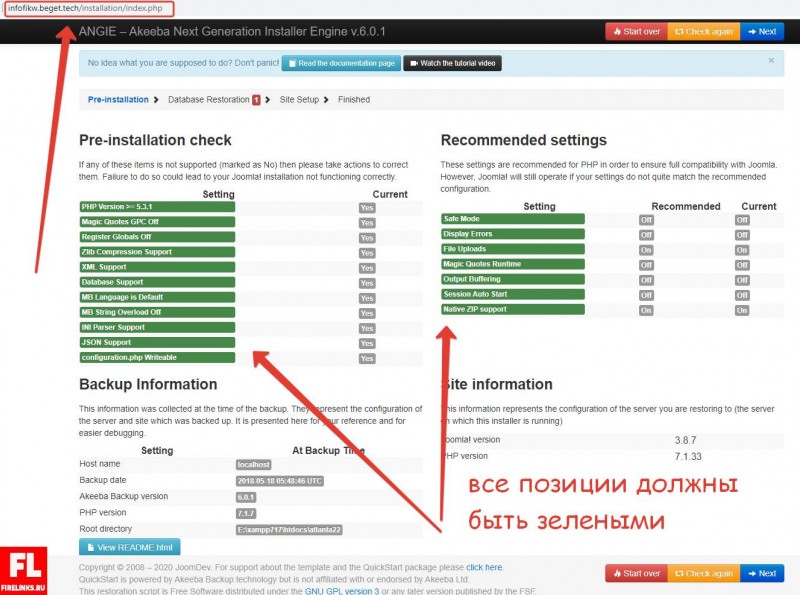Click the Output Buffering setting label
800x595 pixels.
point(513,279)
